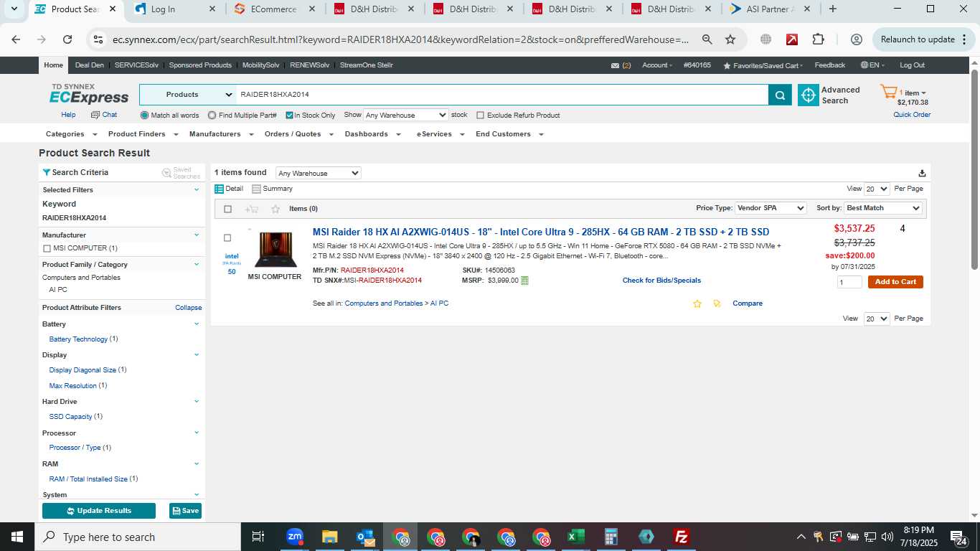Click Update Results button
This screenshot has height=551, width=980.
tap(99, 511)
